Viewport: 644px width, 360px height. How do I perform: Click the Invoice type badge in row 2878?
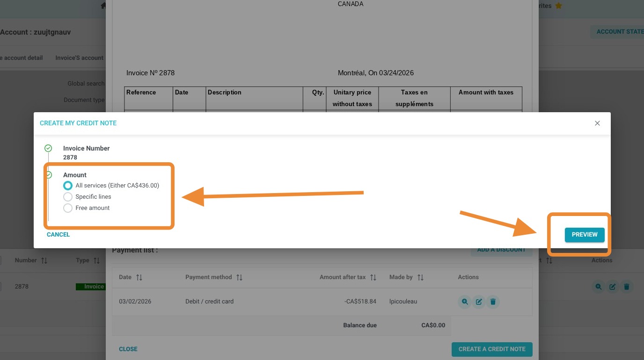click(91, 287)
